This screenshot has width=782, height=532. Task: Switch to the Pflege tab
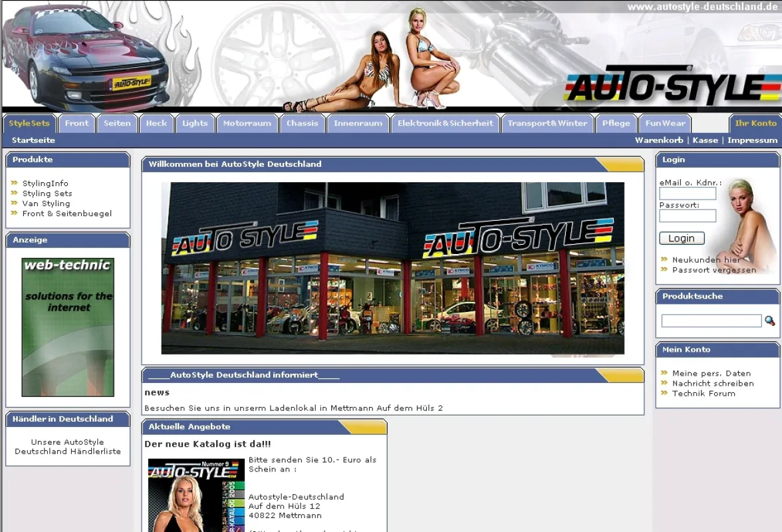click(616, 123)
